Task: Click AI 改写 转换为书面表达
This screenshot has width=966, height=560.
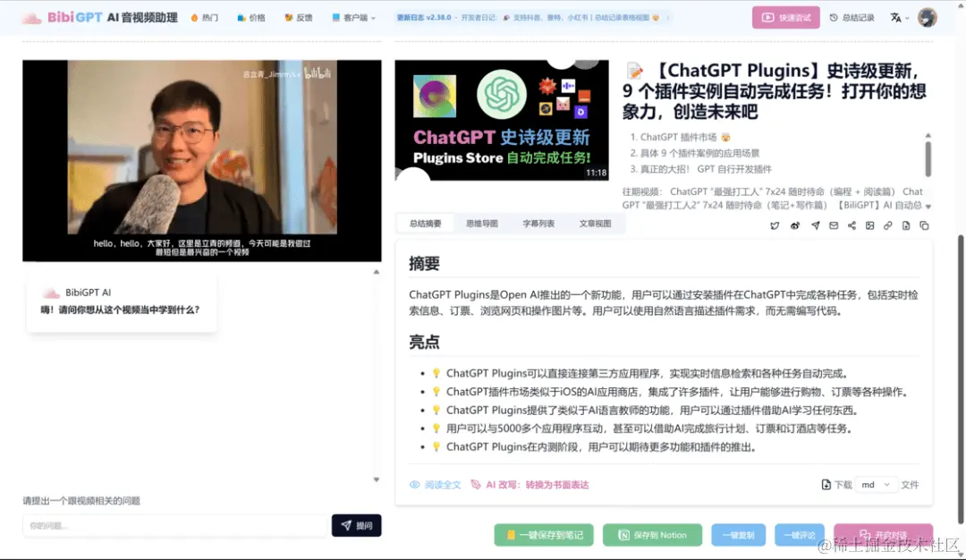Action: click(x=530, y=485)
